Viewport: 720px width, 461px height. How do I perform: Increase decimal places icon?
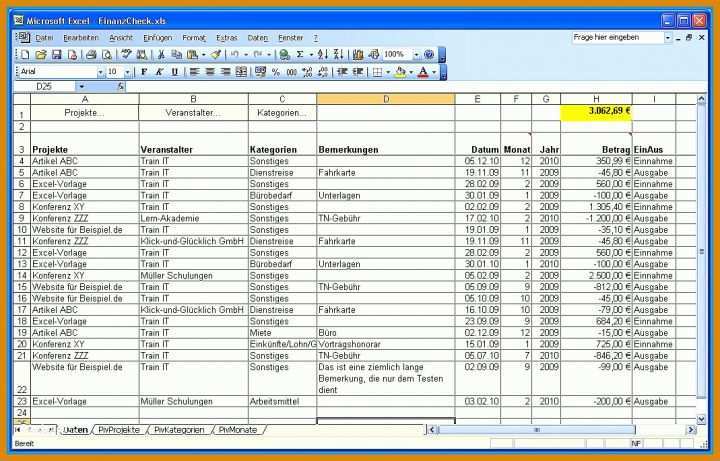click(x=307, y=72)
